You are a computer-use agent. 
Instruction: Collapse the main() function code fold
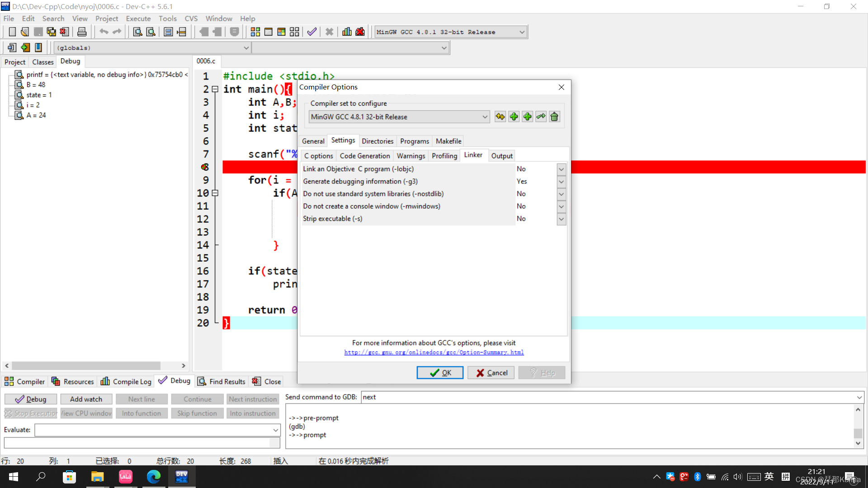215,89
